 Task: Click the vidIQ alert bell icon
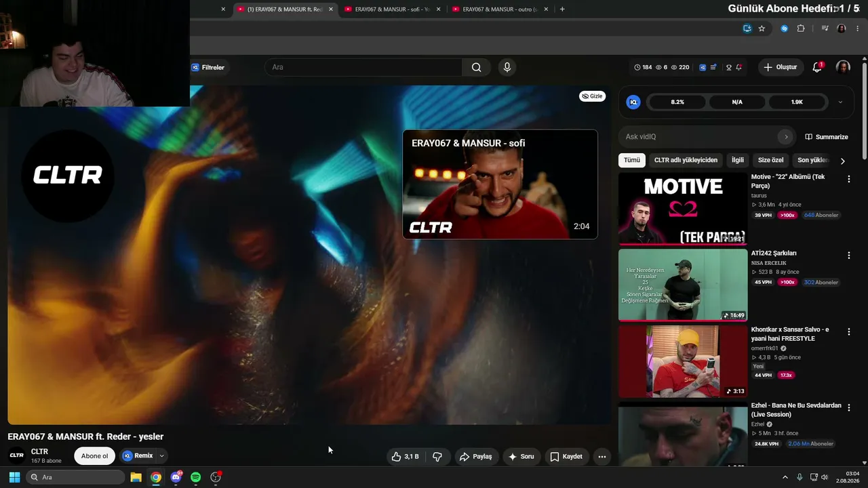click(738, 67)
